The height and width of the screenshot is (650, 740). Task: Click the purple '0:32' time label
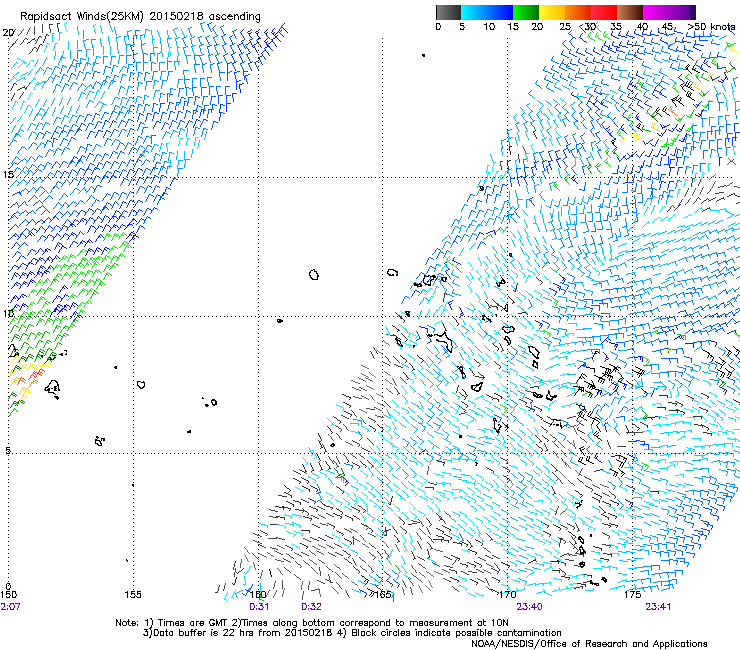coord(311,607)
